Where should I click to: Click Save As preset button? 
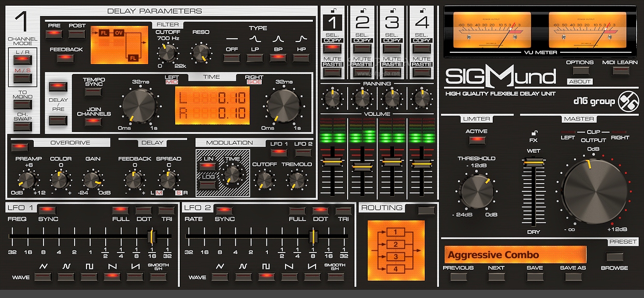click(x=573, y=276)
